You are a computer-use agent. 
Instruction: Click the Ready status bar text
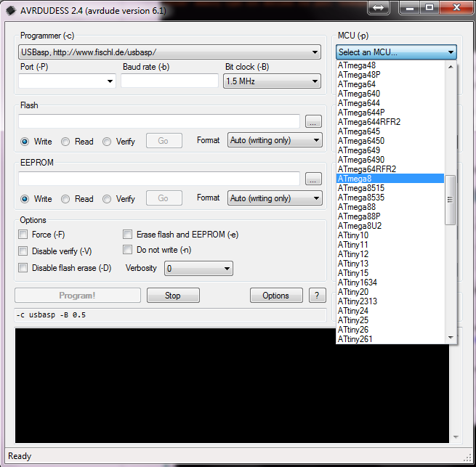(20, 456)
